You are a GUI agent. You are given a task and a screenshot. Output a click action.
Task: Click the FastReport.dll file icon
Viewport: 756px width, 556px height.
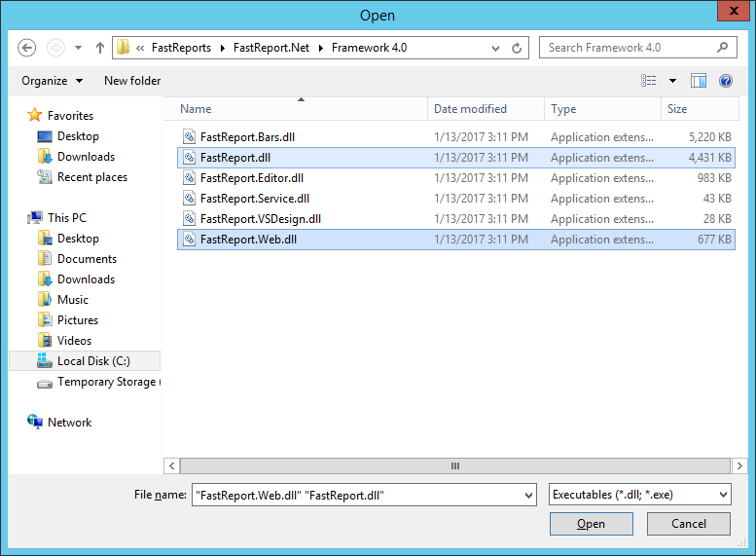point(190,158)
